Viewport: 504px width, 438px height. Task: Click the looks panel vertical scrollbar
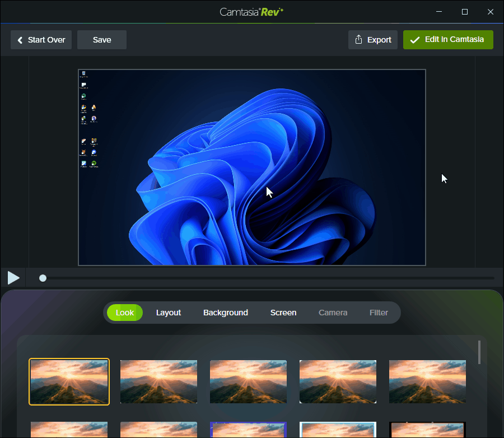click(479, 352)
